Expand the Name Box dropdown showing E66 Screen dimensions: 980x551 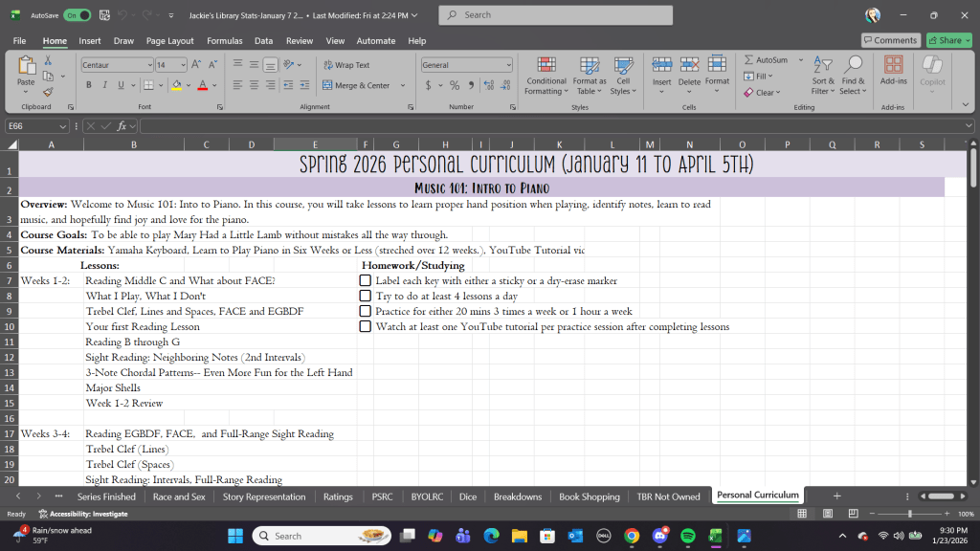[x=63, y=126]
